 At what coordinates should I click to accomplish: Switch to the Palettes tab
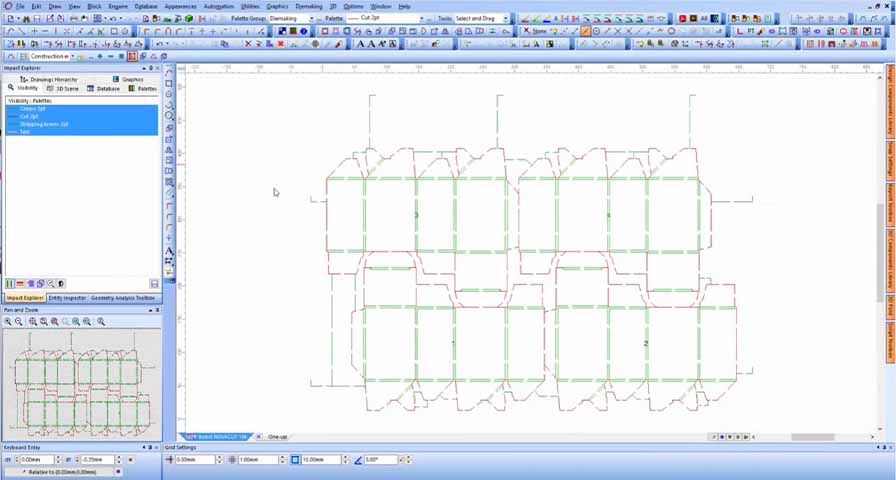tap(142, 89)
